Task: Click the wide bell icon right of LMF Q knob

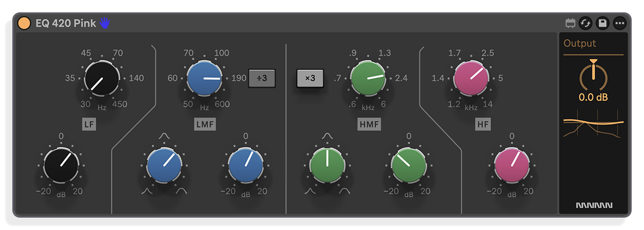Action: pos(181,191)
